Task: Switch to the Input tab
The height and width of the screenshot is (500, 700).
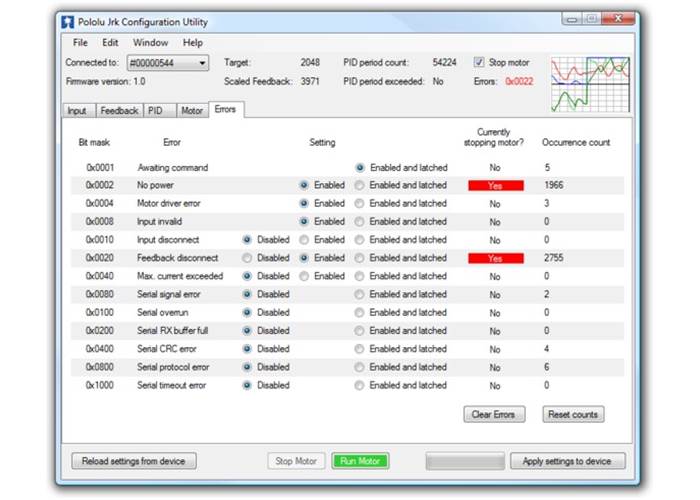Action: tap(77, 111)
